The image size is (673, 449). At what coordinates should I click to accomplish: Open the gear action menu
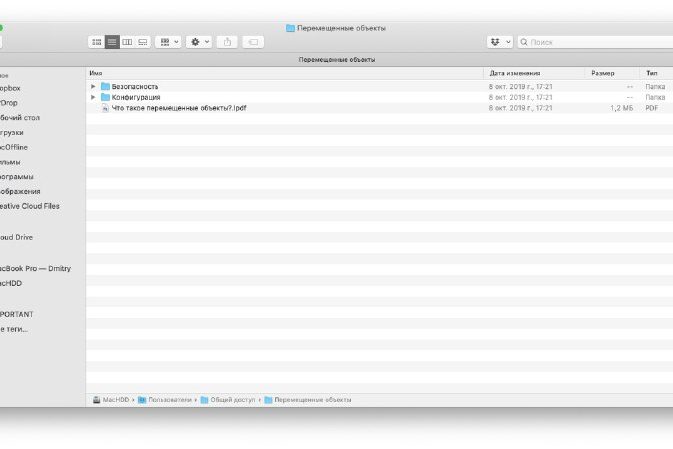[199, 42]
